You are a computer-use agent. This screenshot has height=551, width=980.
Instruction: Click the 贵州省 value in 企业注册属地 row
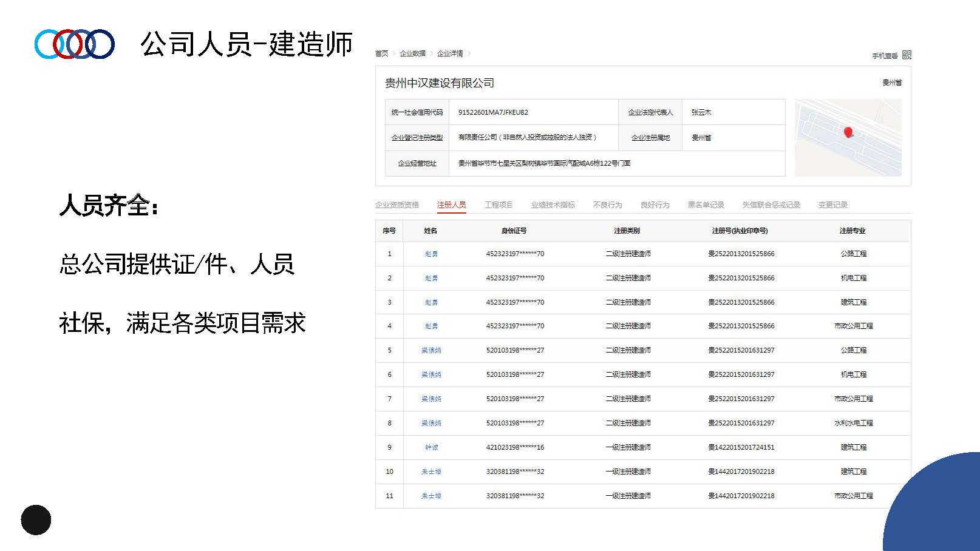coord(701,138)
